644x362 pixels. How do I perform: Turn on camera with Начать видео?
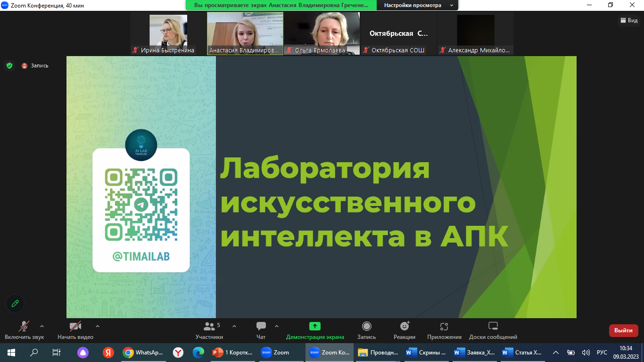(x=75, y=330)
